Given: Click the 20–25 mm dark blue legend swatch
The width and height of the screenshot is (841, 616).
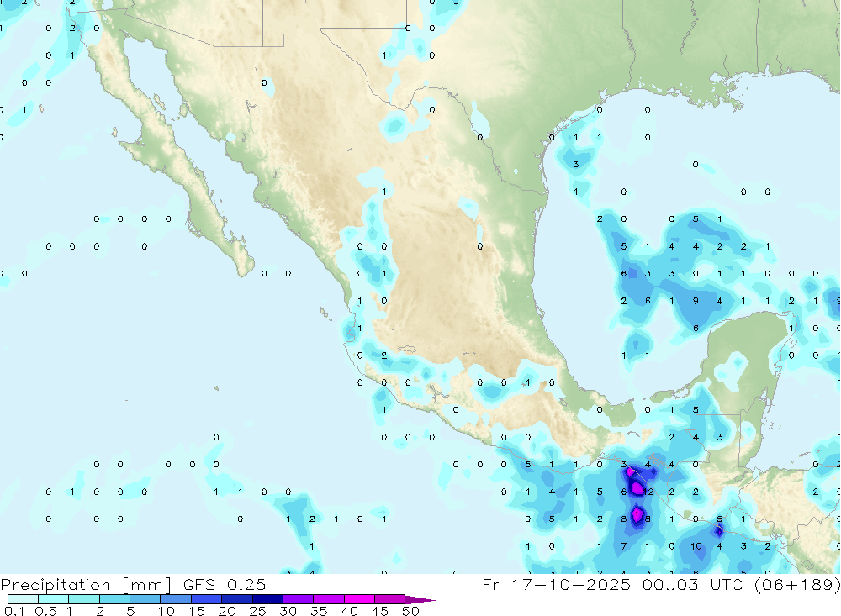Looking at the screenshot, I should coord(236,600).
